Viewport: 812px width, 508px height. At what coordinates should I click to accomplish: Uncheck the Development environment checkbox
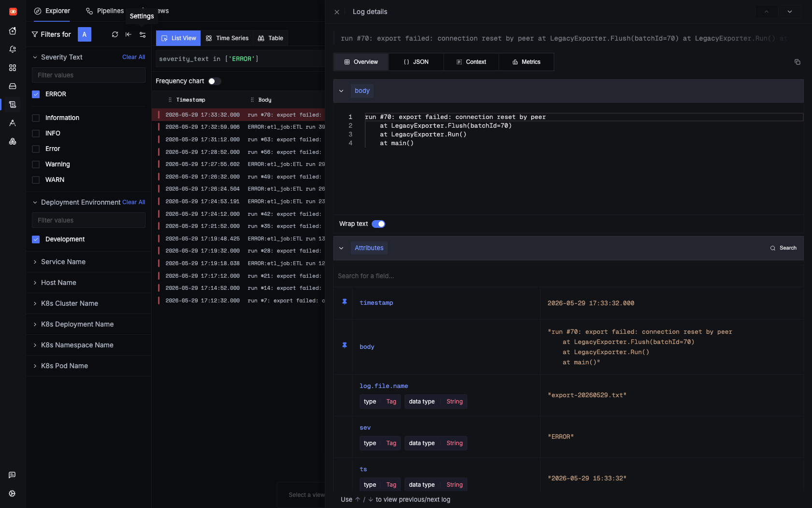pos(36,239)
